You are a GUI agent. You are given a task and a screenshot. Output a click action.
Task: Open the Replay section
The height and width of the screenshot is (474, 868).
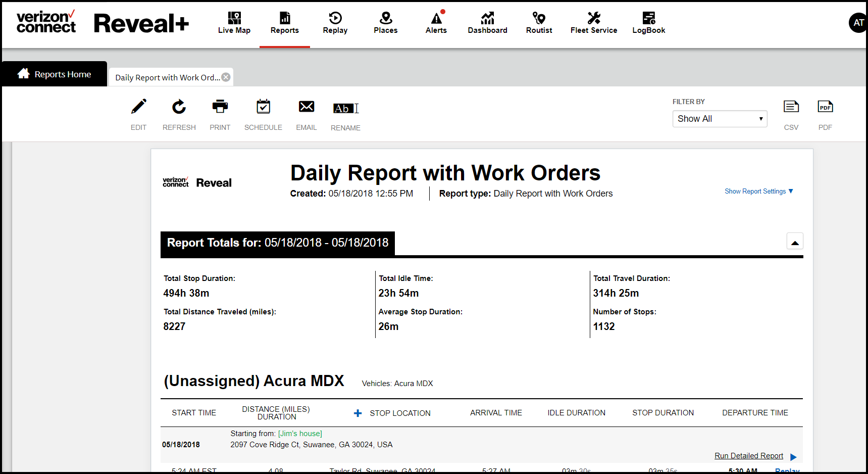point(335,23)
